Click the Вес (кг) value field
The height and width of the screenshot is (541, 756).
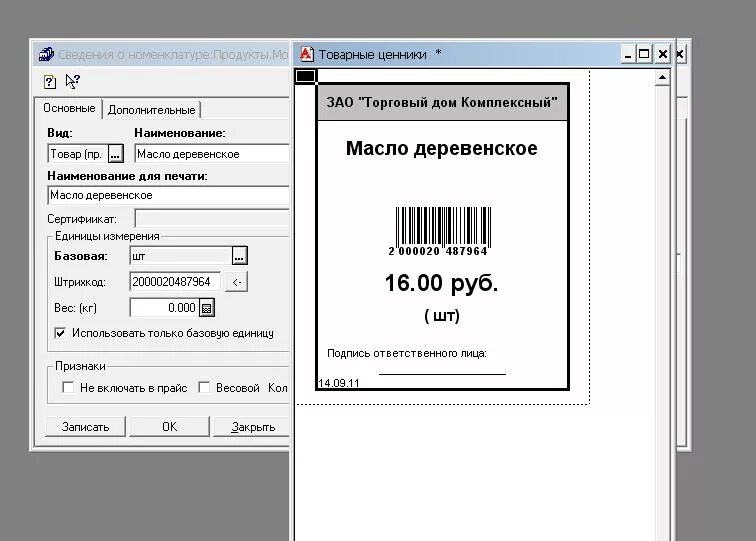pyautogui.click(x=164, y=308)
